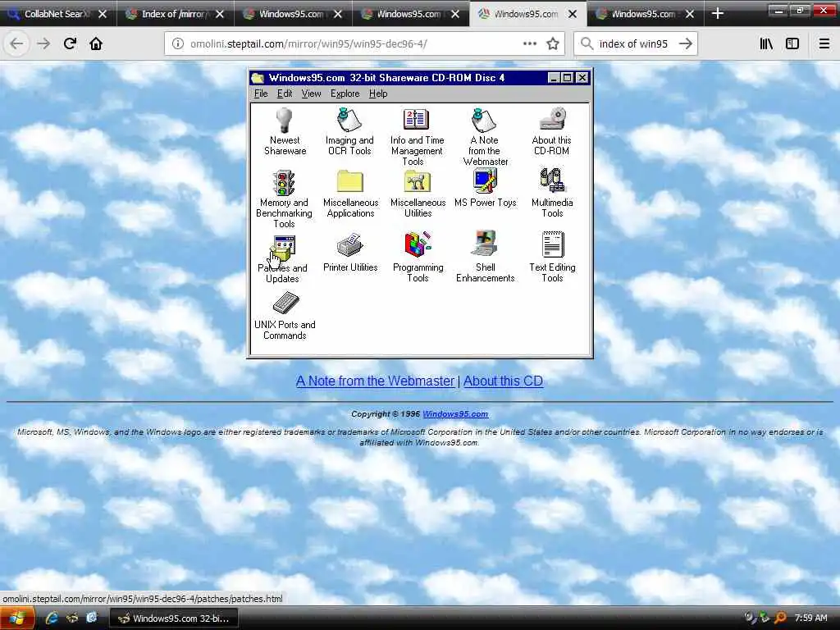Open Shell Enhancements computer icon
840x630 pixels.
pos(486,244)
